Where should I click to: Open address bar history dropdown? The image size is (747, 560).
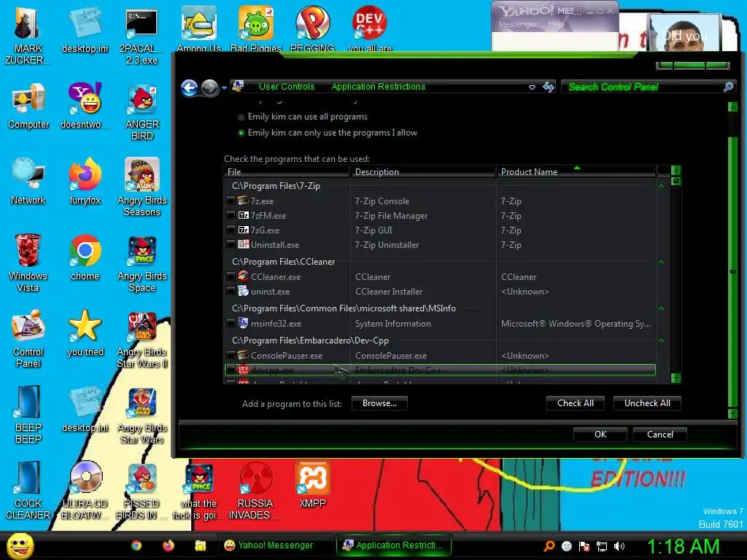(532, 87)
